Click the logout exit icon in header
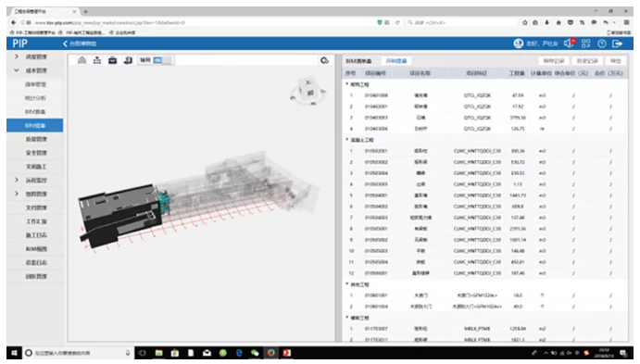The height and width of the screenshot is (364, 640). point(618,44)
